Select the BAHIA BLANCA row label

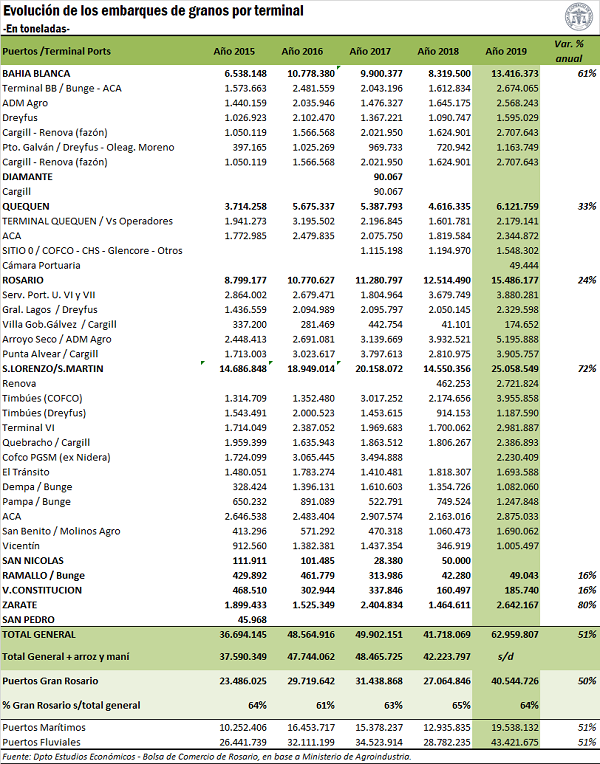point(32,74)
